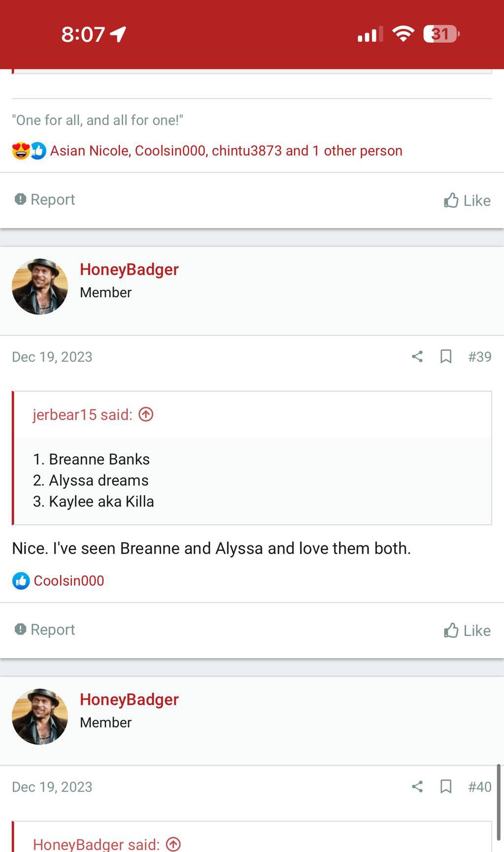Image resolution: width=504 pixels, height=852 pixels.
Task: View who reacted: Asian Nicole, Coolsin000 list
Action: 226,151
